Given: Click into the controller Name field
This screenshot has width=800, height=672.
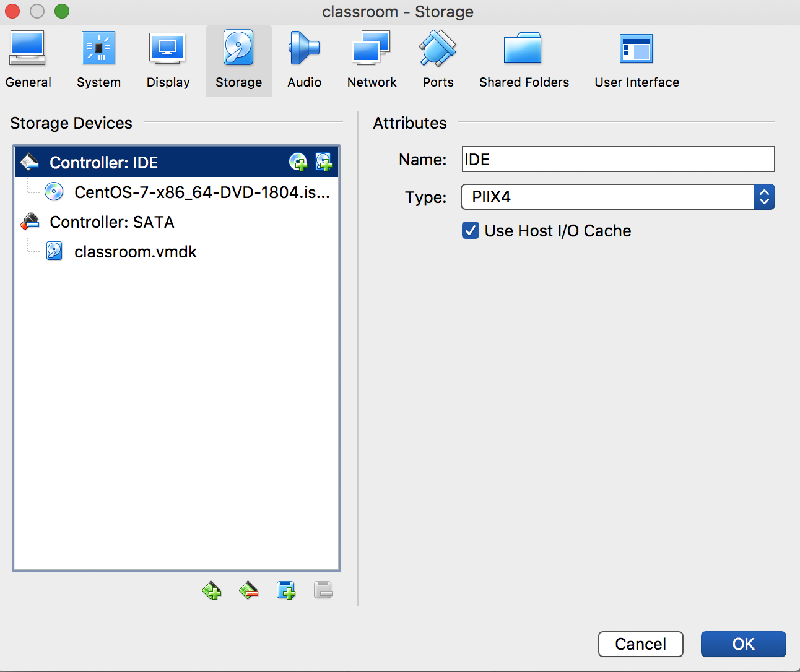Looking at the screenshot, I should (618, 159).
